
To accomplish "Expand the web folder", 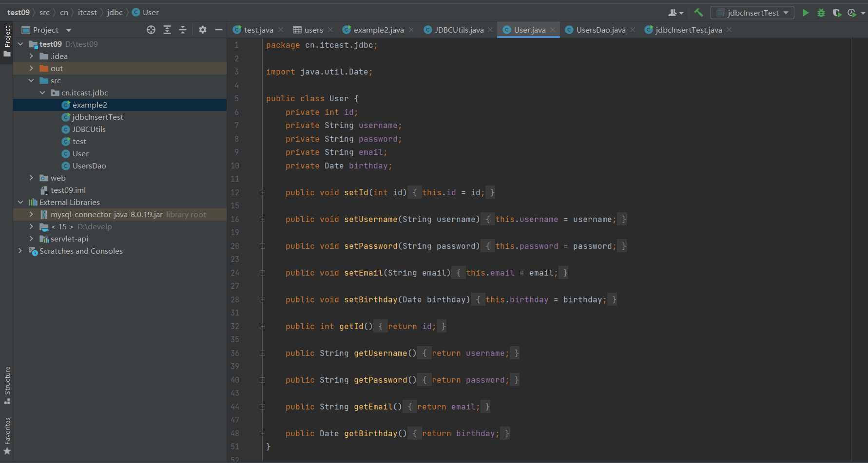I will click(x=31, y=178).
